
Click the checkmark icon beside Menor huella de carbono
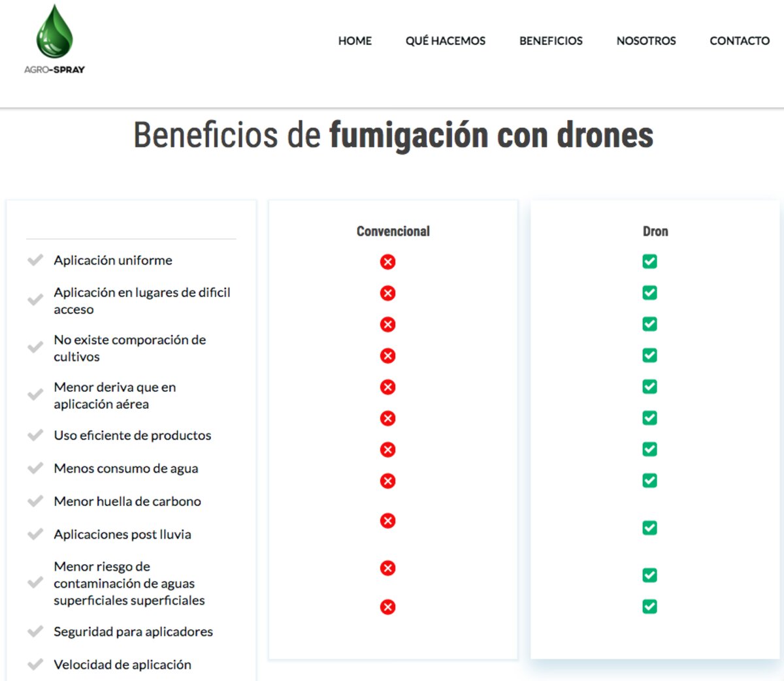coord(35,501)
